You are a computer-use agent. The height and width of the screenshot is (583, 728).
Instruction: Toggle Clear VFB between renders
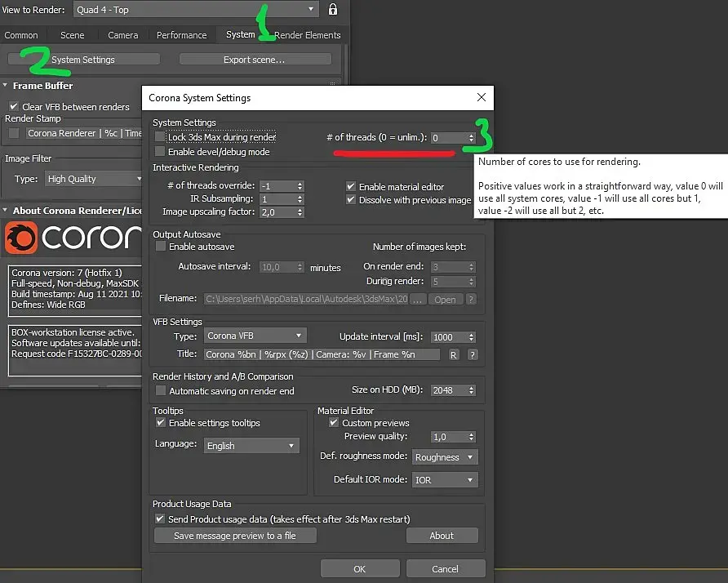[x=14, y=106]
